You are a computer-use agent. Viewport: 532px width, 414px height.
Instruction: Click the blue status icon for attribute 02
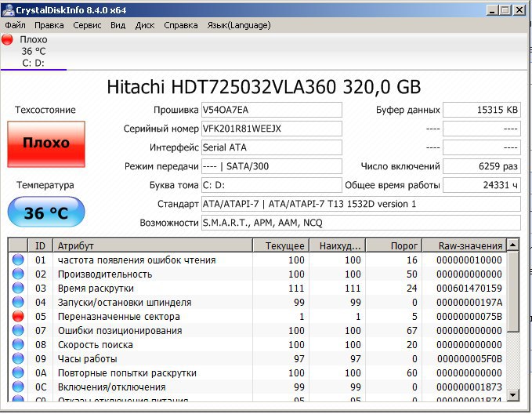tap(18, 274)
